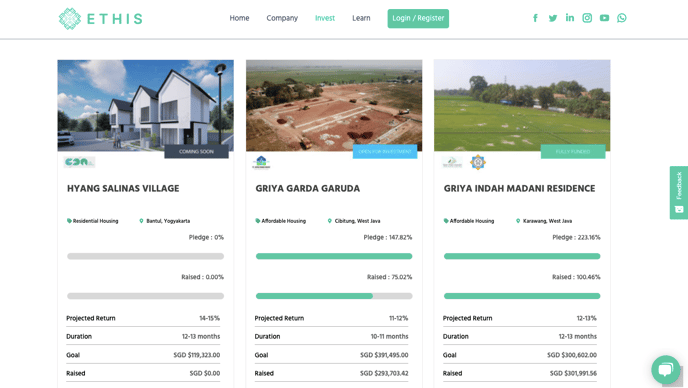Click the SGD $301,991.56 raised amount
This screenshot has width=688, height=388.
coord(573,374)
